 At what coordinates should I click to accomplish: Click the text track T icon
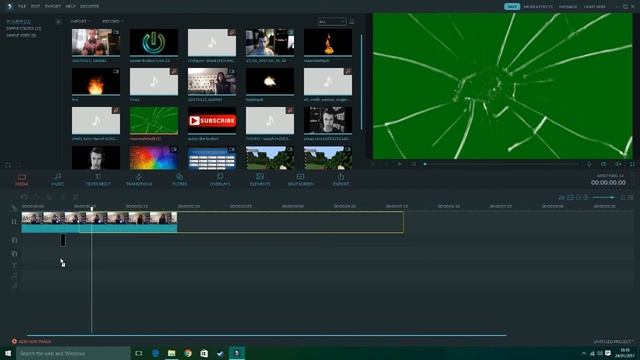coord(14,265)
